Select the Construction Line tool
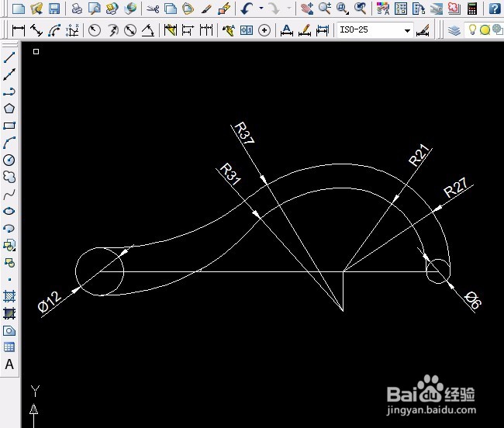Image resolution: width=504 pixels, height=428 pixels. pos(9,74)
